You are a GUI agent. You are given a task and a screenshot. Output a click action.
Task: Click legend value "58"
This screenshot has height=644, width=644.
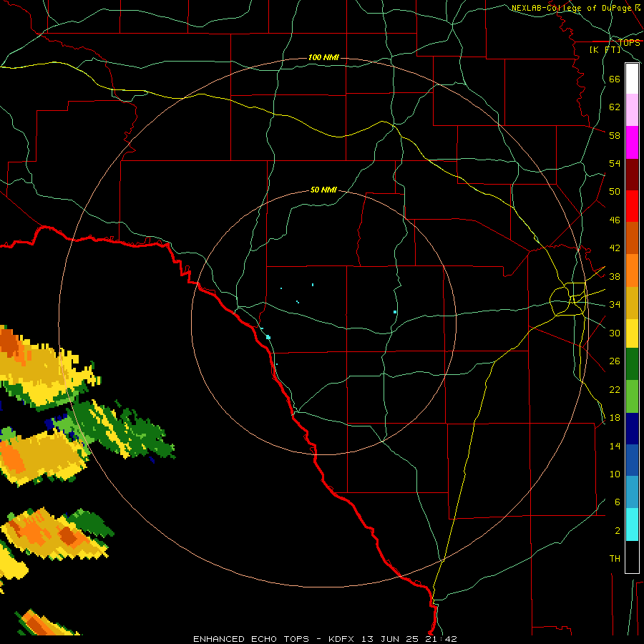point(615,135)
